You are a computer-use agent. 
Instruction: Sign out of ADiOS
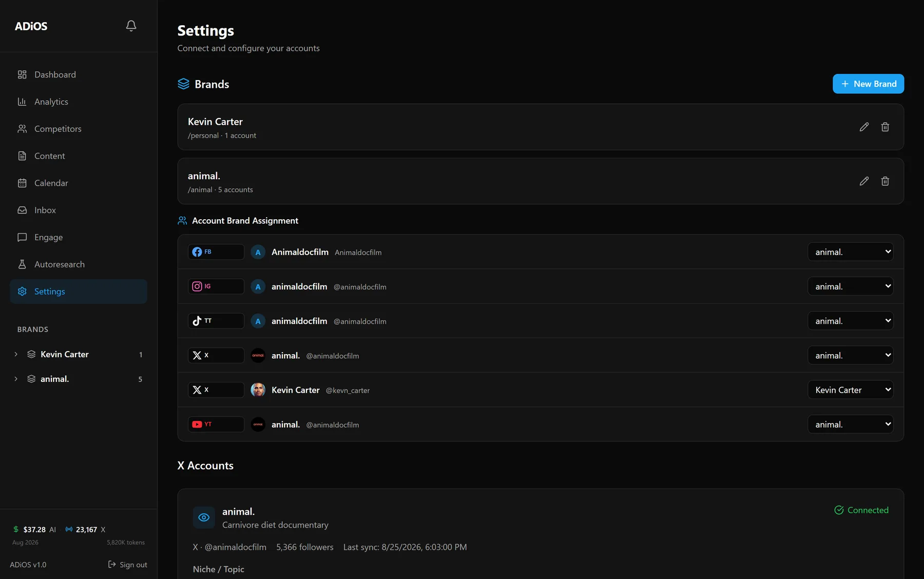pyautogui.click(x=127, y=565)
